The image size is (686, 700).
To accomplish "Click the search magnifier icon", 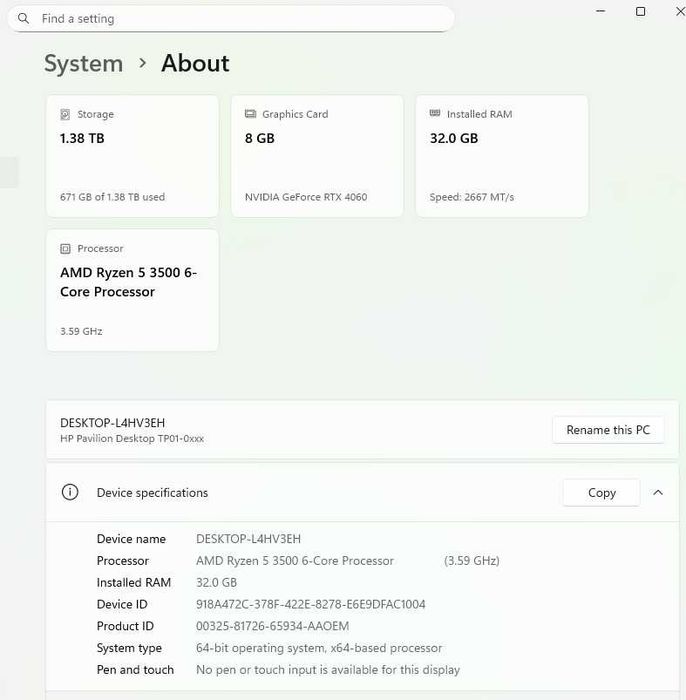I will click(23, 18).
